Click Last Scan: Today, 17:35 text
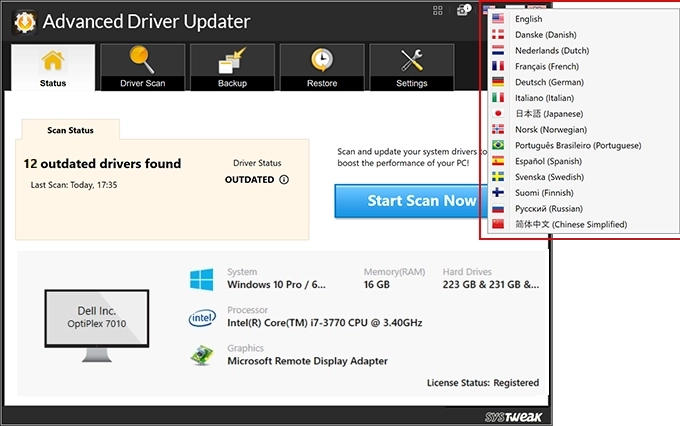Image resolution: width=680 pixels, height=426 pixels. [74, 185]
